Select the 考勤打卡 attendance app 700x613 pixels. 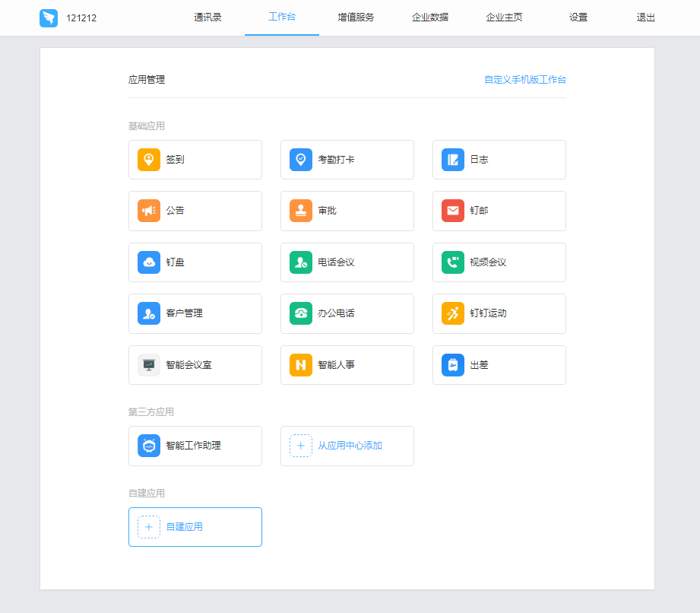click(347, 160)
